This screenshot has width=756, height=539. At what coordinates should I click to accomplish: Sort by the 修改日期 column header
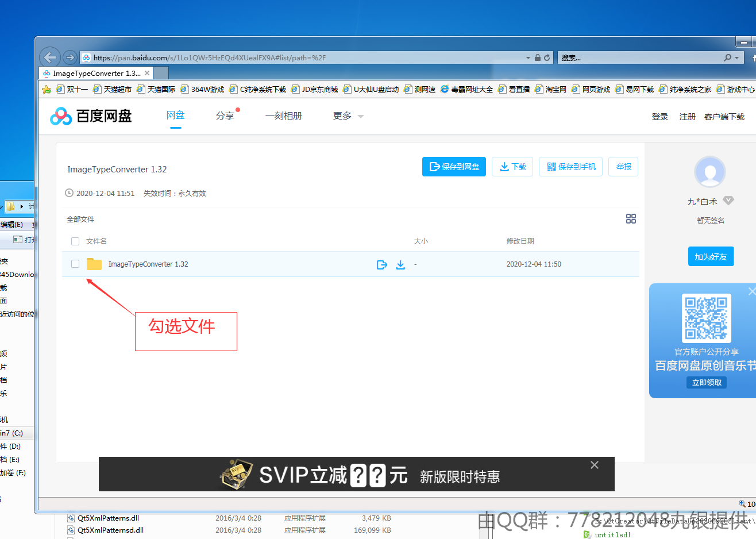click(x=520, y=241)
